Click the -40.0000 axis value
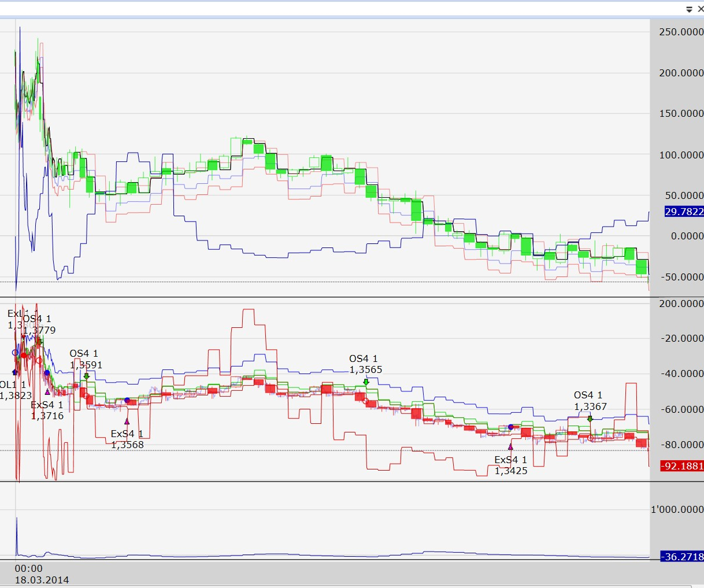This screenshot has width=704, height=588. (x=682, y=373)
